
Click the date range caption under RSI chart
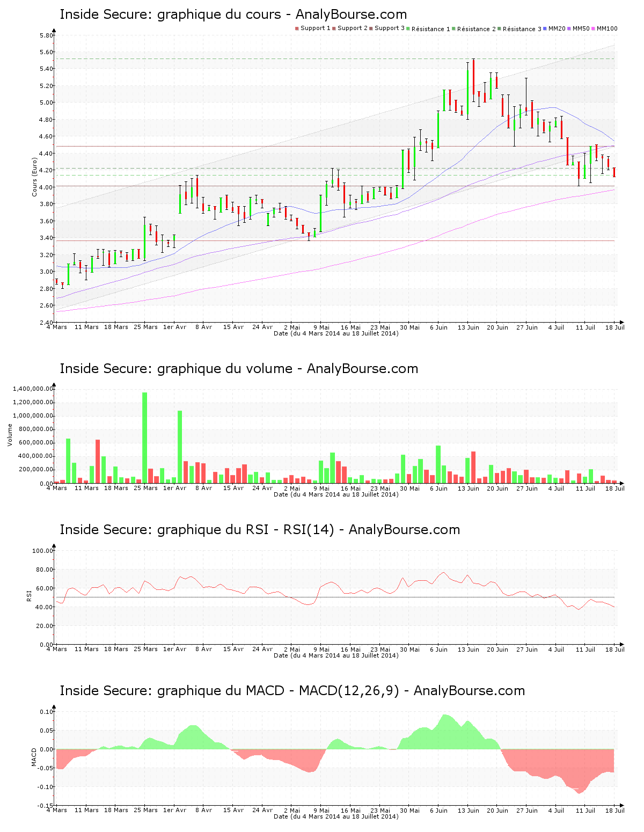(x=336, y=655)
